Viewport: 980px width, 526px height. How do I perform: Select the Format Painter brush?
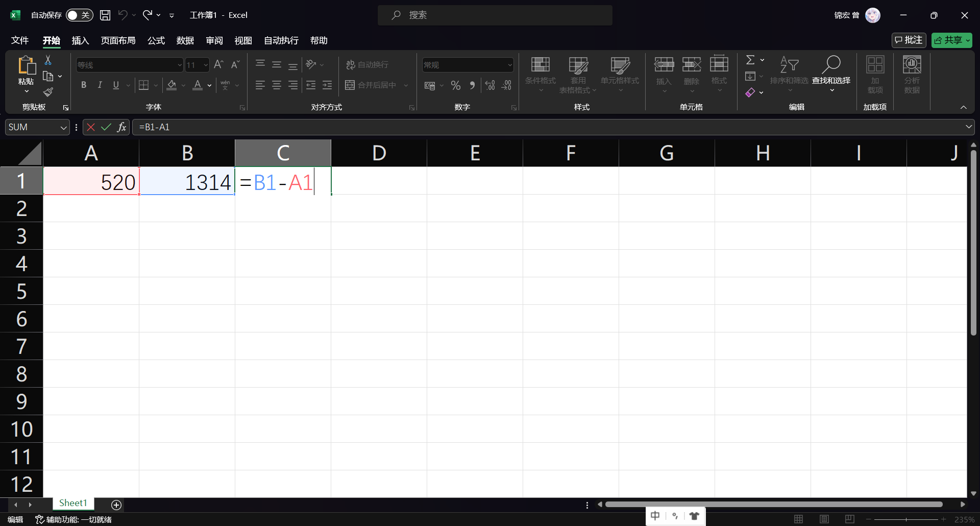(x=48, y=92)
